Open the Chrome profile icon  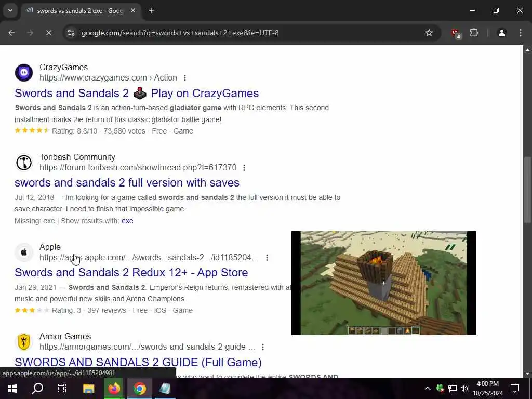point(502,33)
